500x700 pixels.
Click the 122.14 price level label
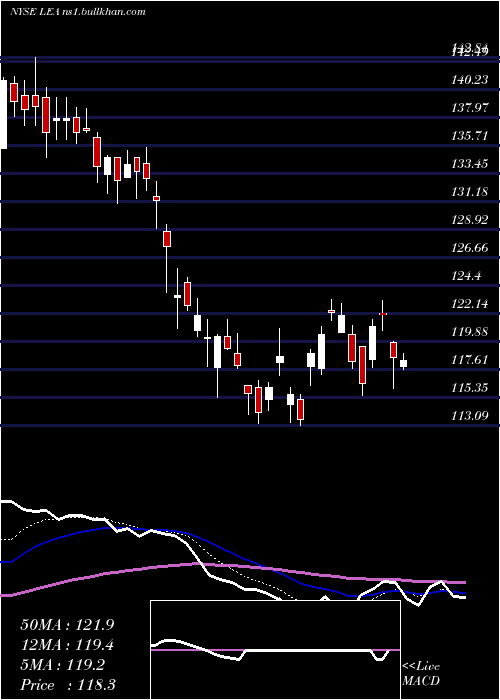pyautogui.click(x=470, y=304)
